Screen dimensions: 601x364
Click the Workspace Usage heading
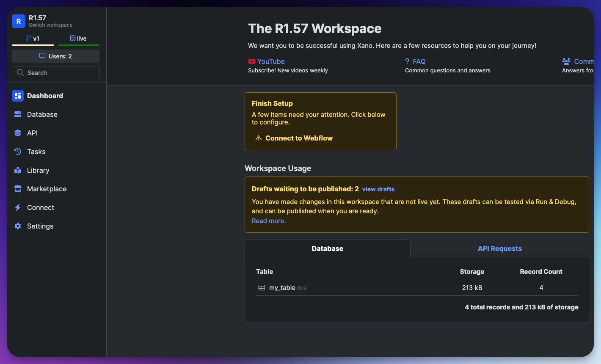pyautogui.click(x=278, y=168)
